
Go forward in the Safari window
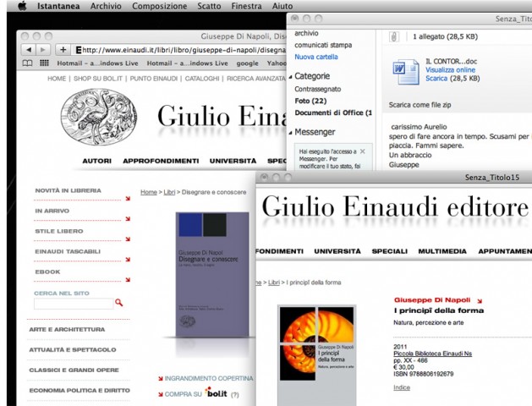pyautogui.click(x=43, y=50)
